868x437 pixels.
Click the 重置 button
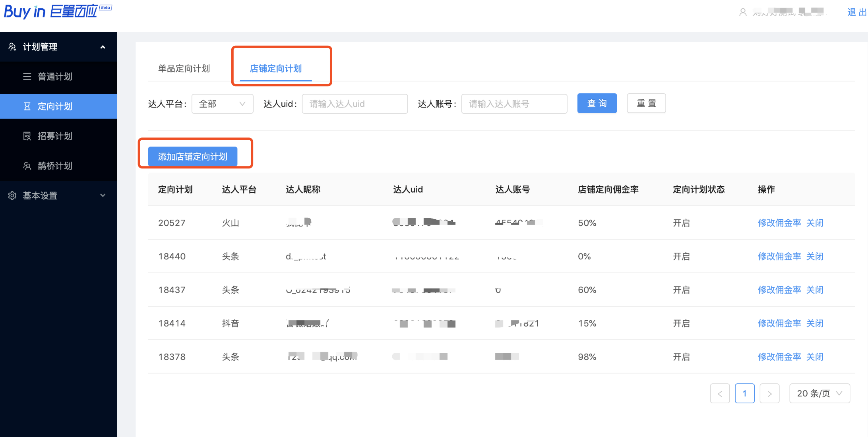(646, 103)
